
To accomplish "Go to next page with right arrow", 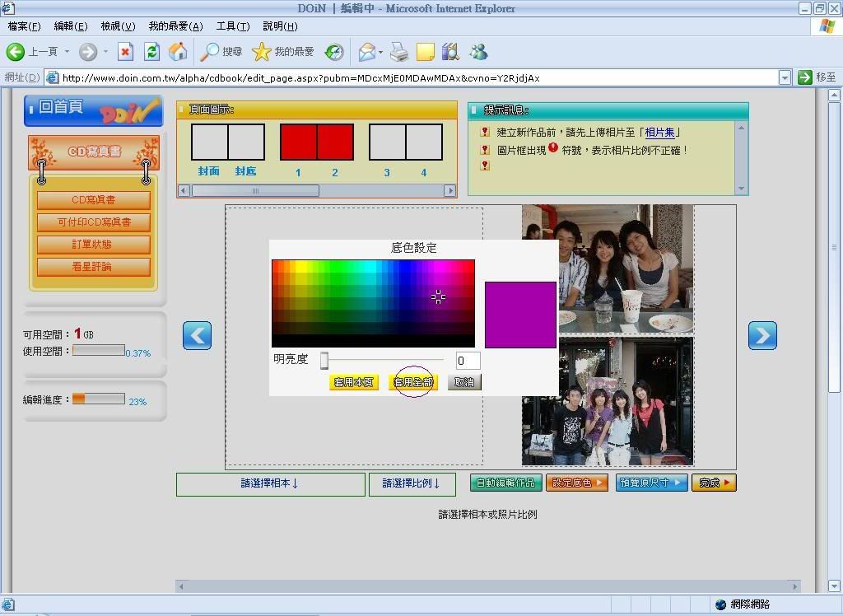I will click(x=762, y=335).
